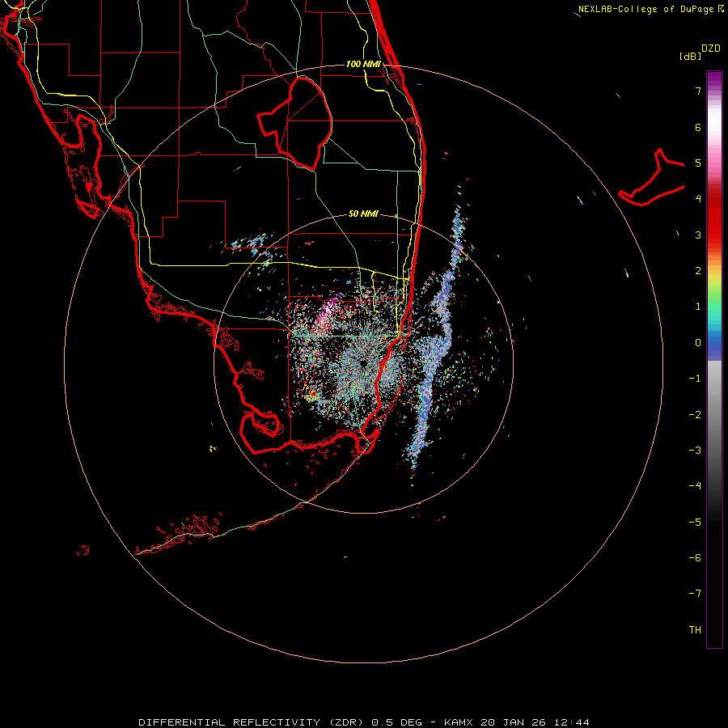Click the 100 NMI range ring label
Viewport: 728px width, 728px height.
tap(363, 64)
